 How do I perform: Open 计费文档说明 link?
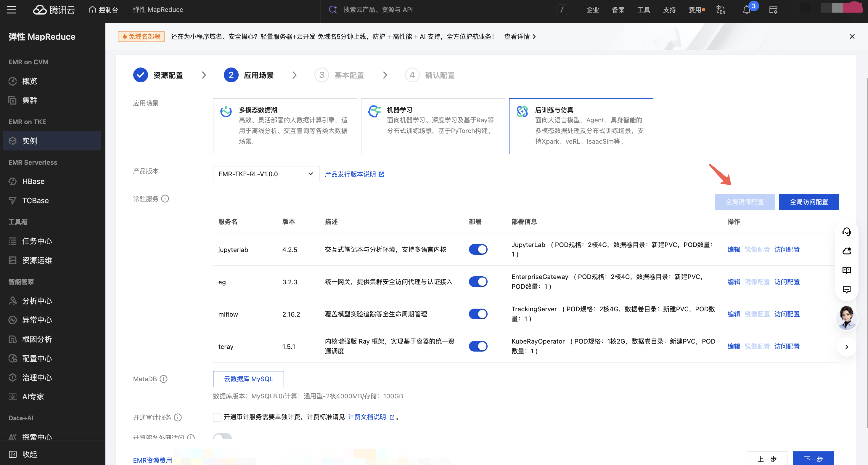[371, 417]
